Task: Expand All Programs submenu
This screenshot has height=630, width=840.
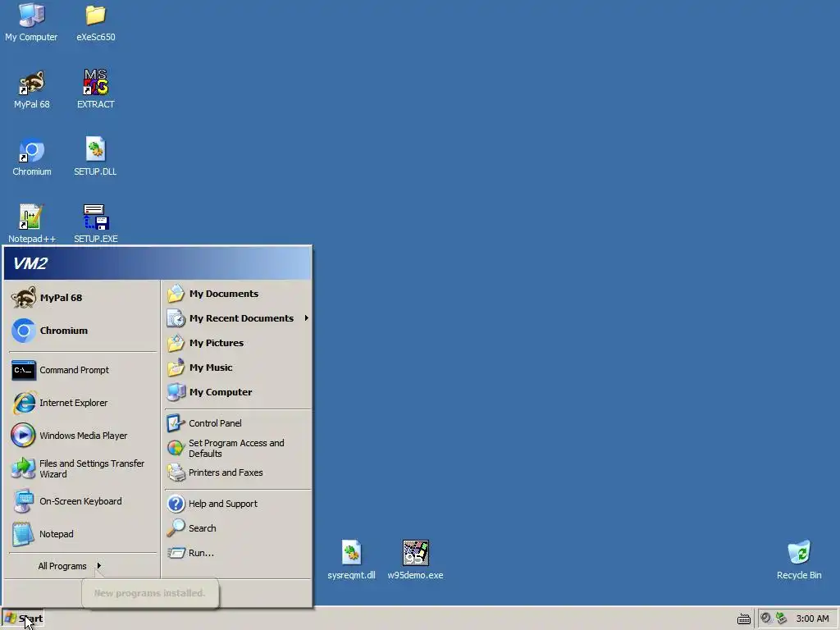Action: pyautogui.click(x=83, y=566)
